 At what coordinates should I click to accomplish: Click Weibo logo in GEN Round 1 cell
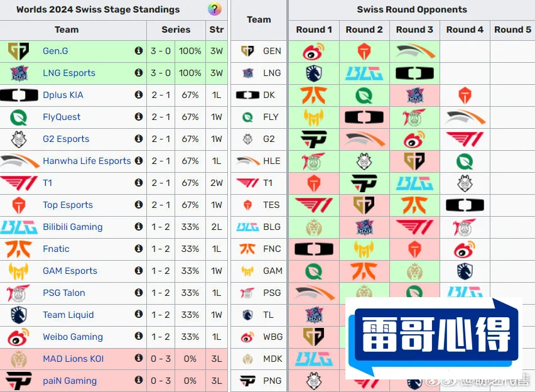[x=313, y=52]
